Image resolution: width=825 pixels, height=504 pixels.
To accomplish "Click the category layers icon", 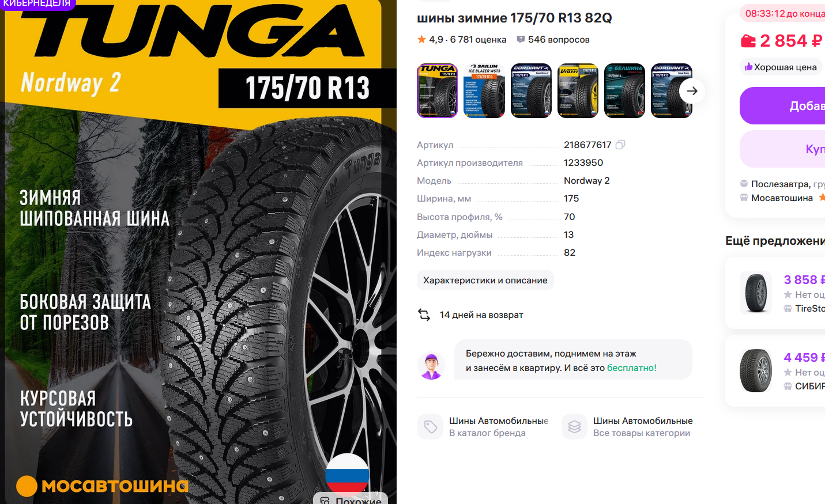I will (574, 427).
